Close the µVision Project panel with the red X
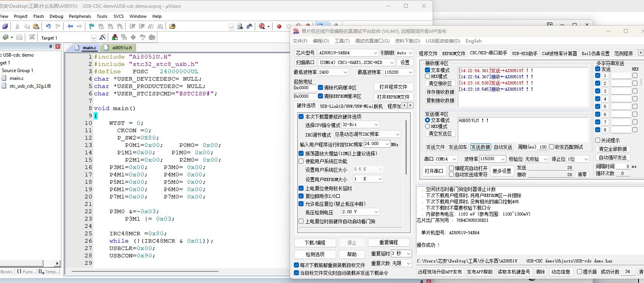Image resolution: width=644 pixels, height=283 pixels. (x=58, y=47)
